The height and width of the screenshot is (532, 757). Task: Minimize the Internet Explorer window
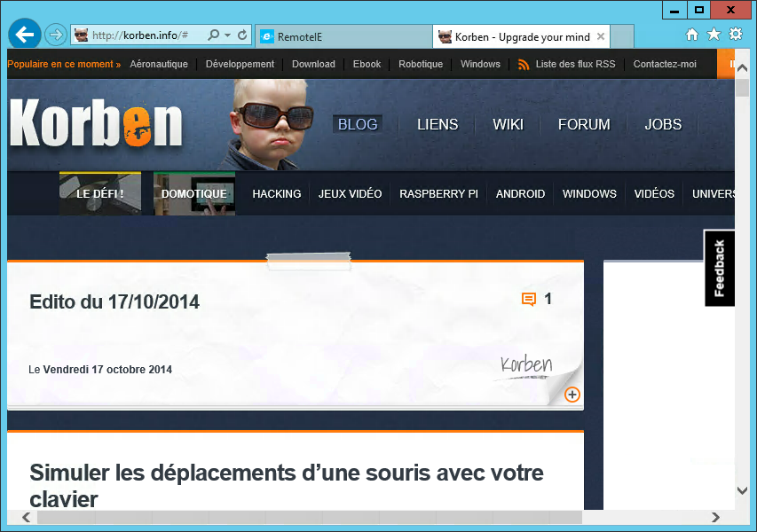[674, 10]
